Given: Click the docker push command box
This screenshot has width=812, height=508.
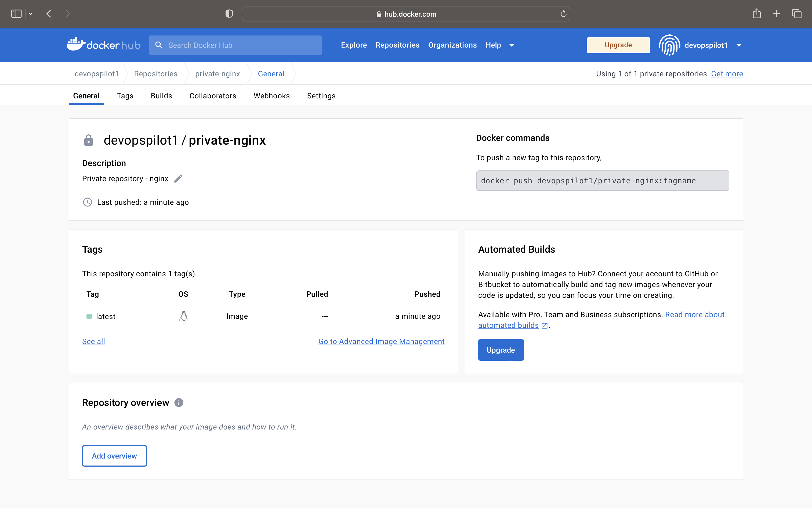Looking at the screenshot, I should tap(602, 180).
